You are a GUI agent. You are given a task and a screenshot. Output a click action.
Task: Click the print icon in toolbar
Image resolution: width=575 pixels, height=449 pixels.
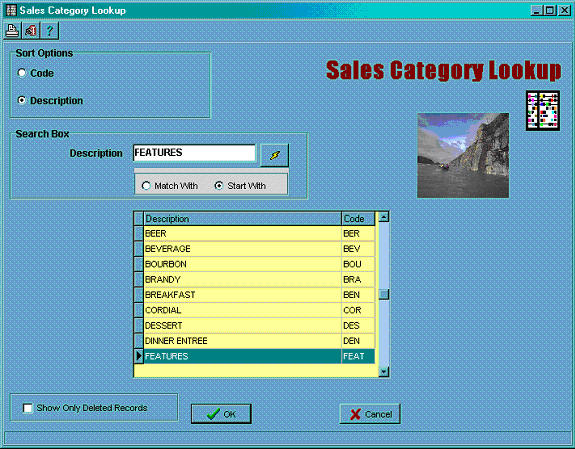(x=12, y=30)
